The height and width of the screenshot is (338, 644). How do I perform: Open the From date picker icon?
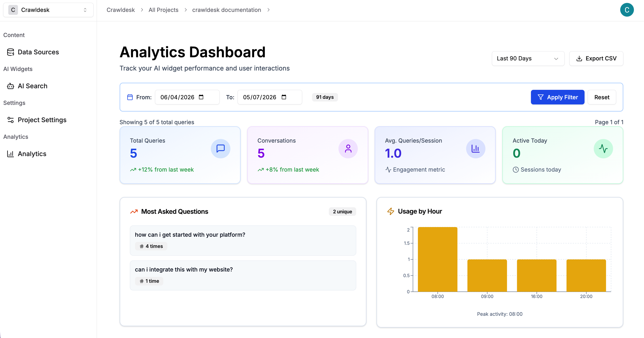tap(201, 97)
